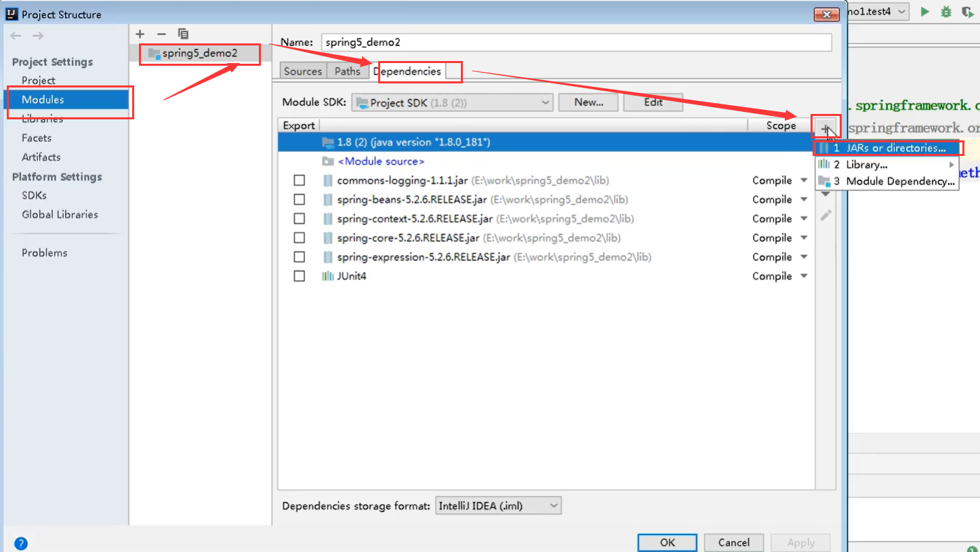Check Export for spring-expression-5.2.6.RELEASE.jar

point(300,257)
